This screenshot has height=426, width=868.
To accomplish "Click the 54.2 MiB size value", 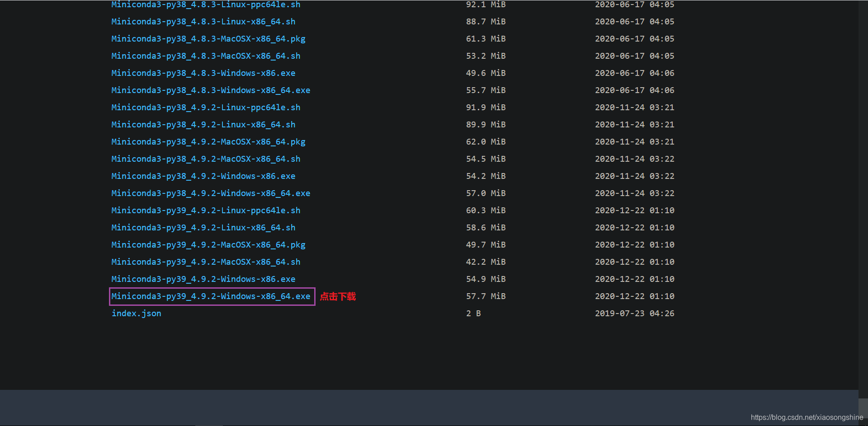I will point(486,176).
